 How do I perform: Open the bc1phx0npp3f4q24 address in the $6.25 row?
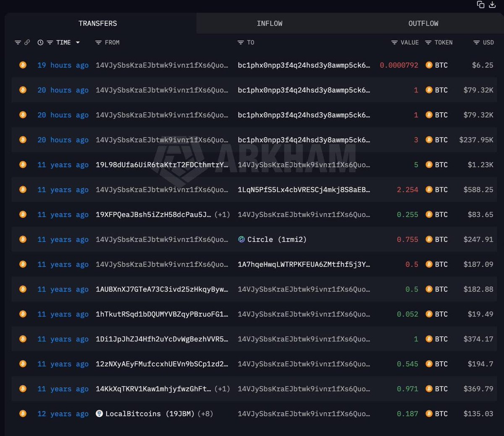pos(304,65)
